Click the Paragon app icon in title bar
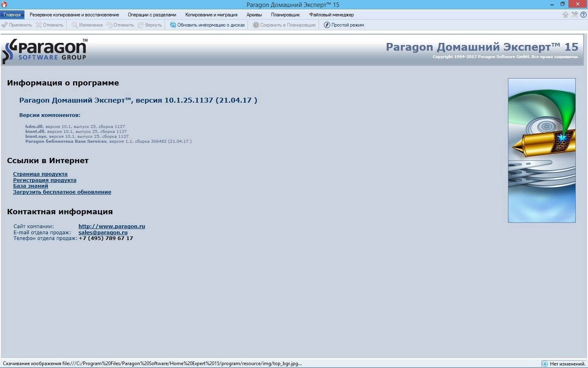The height and width of the screenshot is (368, 588). click(4, 4)
